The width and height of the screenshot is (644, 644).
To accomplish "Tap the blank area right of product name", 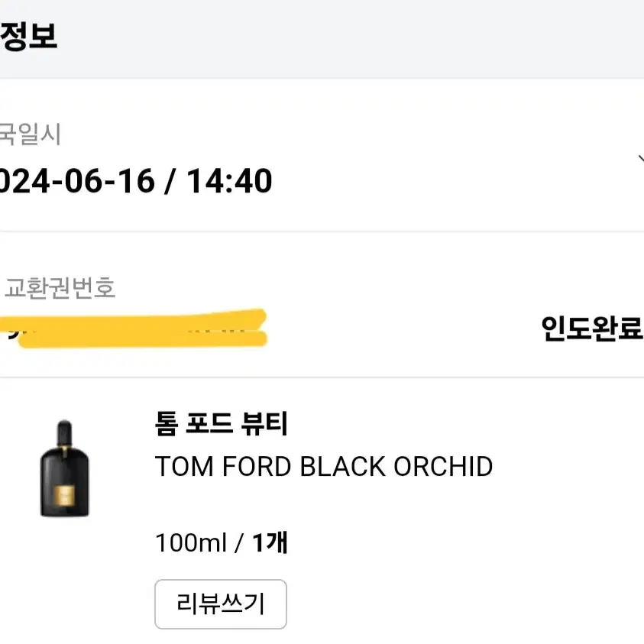I will (568, 467).
